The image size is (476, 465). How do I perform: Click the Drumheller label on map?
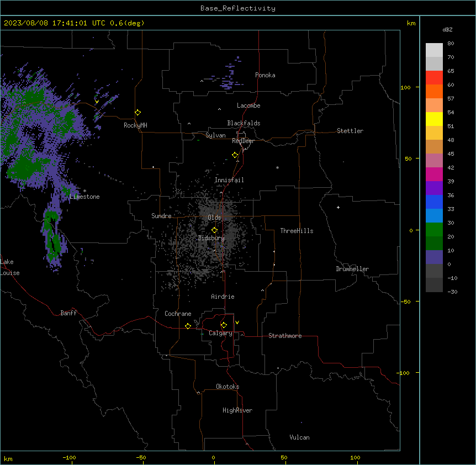coord(352,269)
